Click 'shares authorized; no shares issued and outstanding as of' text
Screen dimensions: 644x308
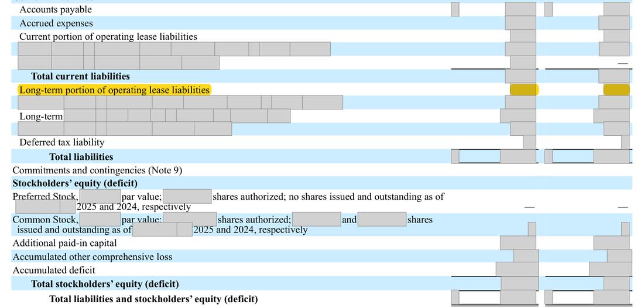[x=328, y=197]
